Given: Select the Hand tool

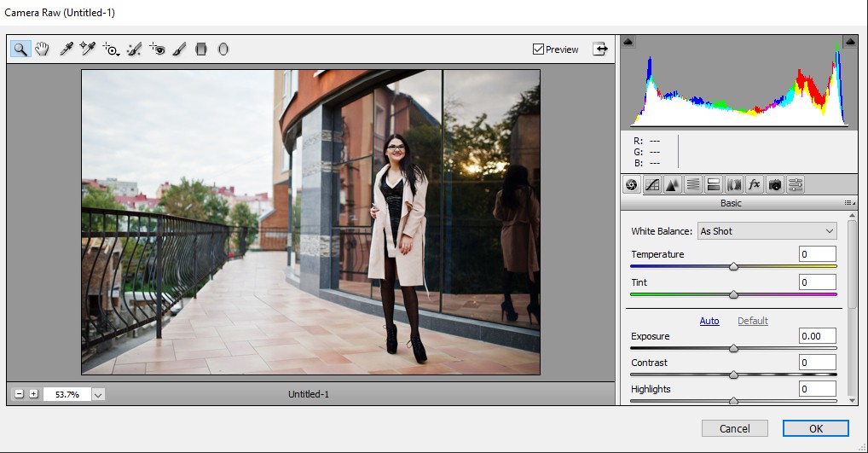Looking at the screenshot, I should (x=42, y=49).
